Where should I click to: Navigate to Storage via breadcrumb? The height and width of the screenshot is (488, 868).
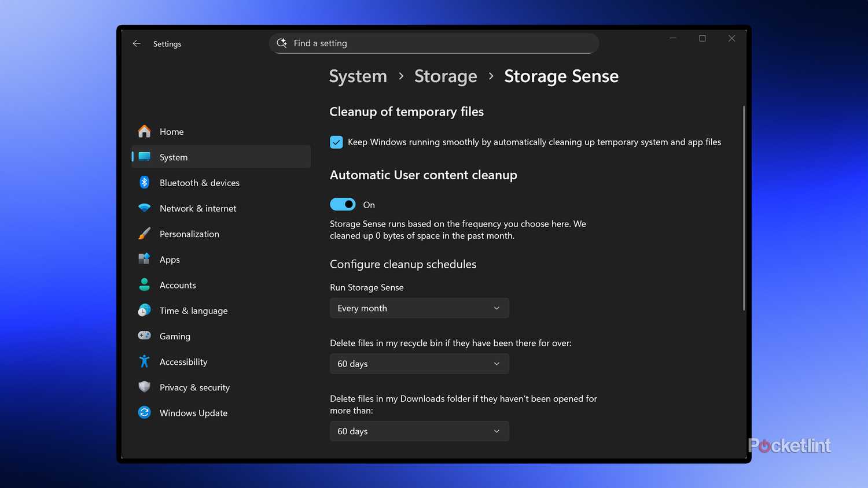click(x=446, y=76)
